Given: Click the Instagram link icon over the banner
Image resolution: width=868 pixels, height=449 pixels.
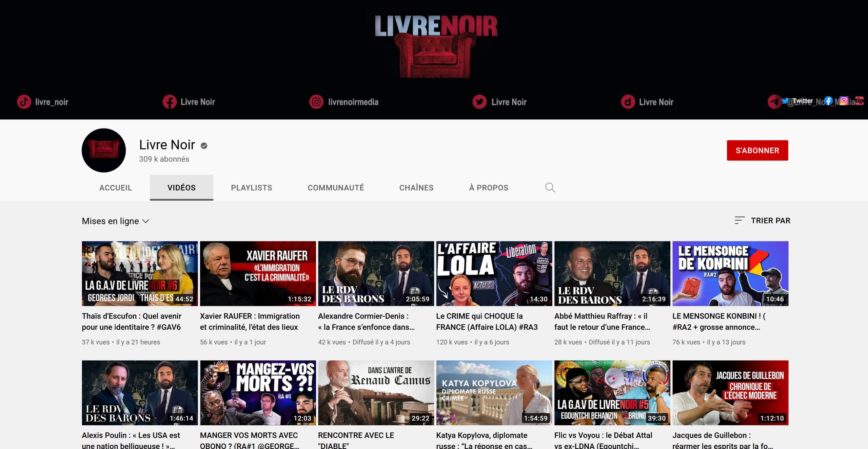Looking at the screenshot, I should 844,101.
